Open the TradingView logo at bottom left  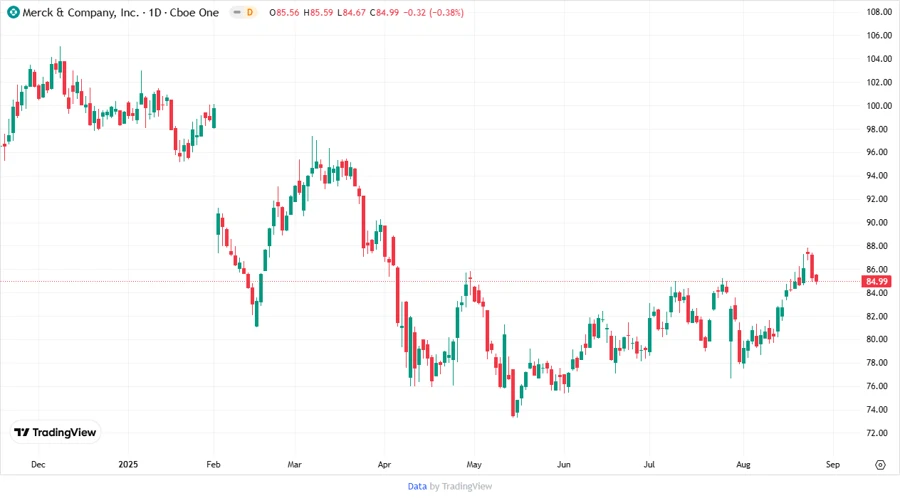coord(55,432)
